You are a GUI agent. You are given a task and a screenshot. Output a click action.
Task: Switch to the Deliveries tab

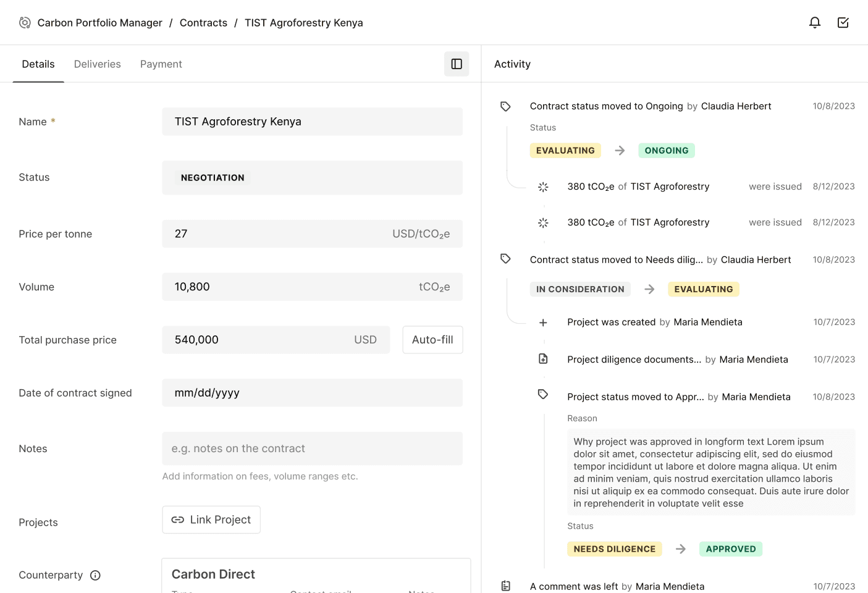(98, 64)
